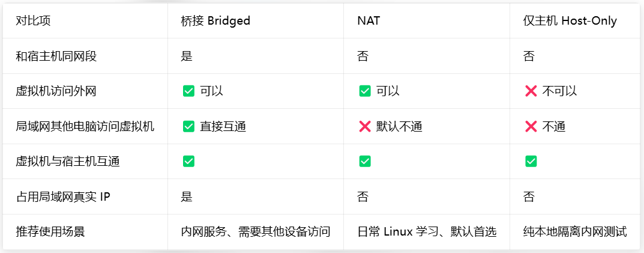Viewport: 644px width, 253px height.
Task: Click the 占用局域网真实 IP row label
Action: click(x=63, y=197)
